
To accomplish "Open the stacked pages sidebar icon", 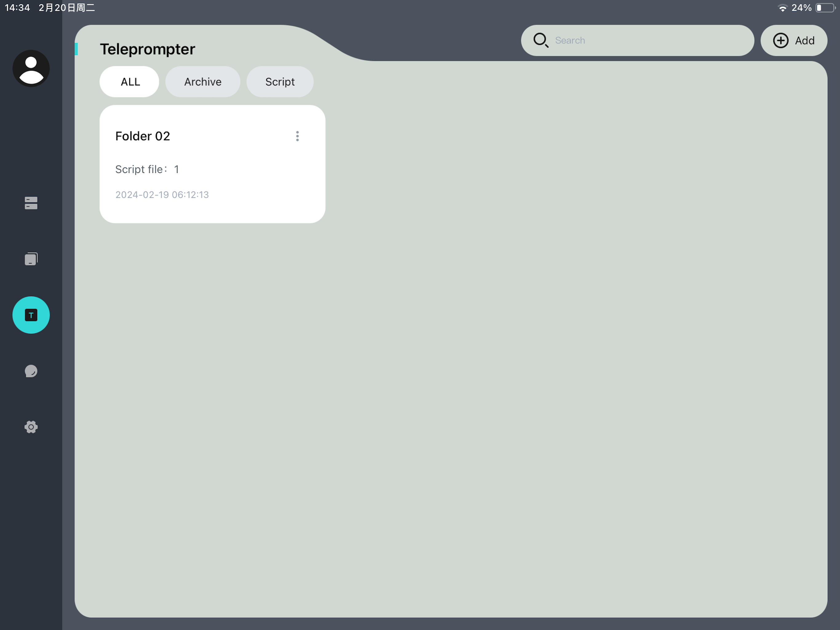I will [x=31, y=259].
